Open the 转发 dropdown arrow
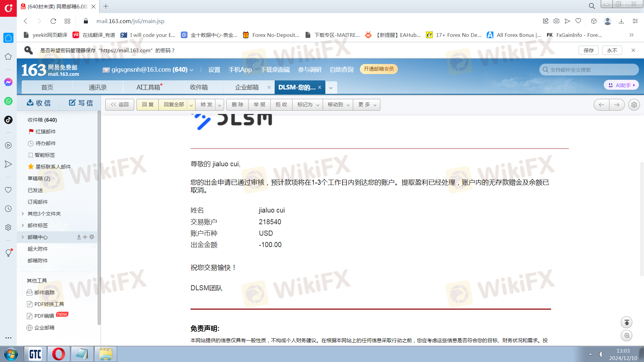 (x=220, y=105)
